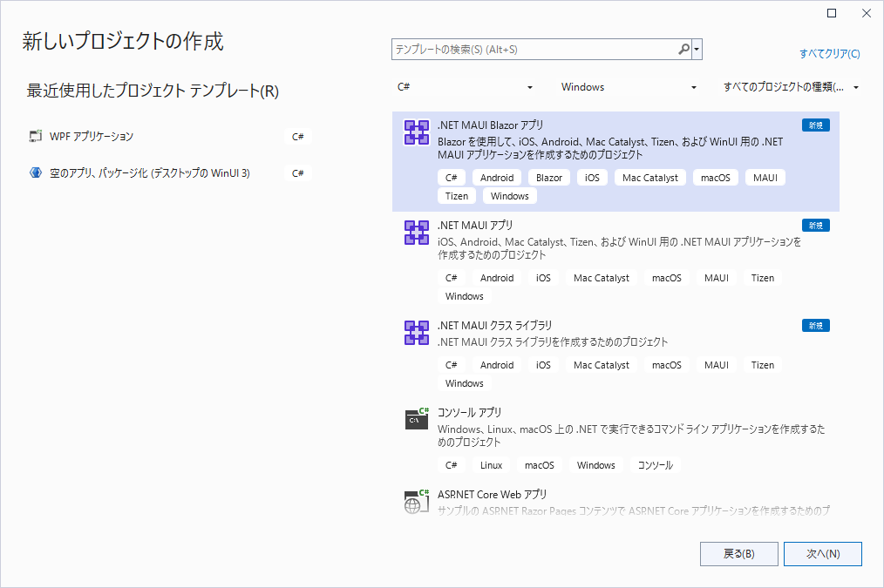Click the .NET MAUI アプリ template icon
Viewport: 884px width, 588px height.
417,233
